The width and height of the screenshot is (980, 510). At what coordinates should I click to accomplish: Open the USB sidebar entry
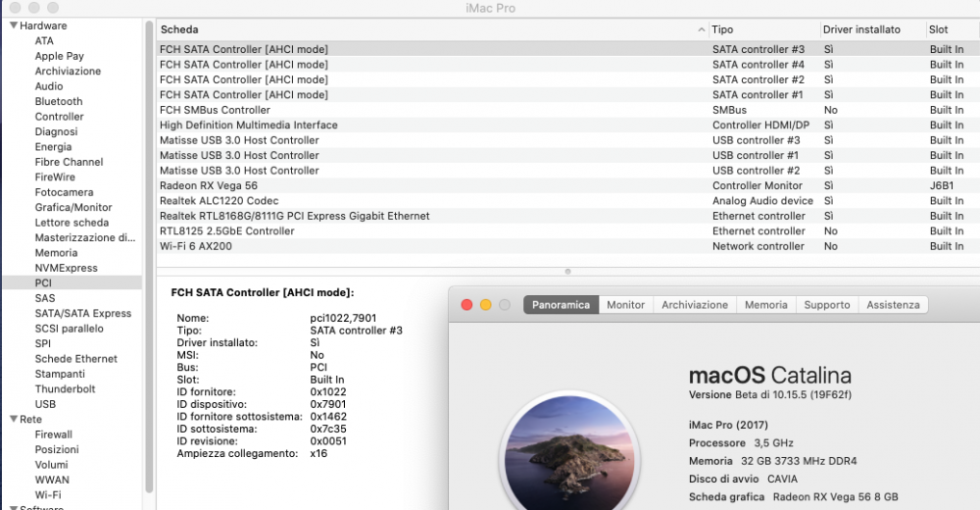pos(45,404)
